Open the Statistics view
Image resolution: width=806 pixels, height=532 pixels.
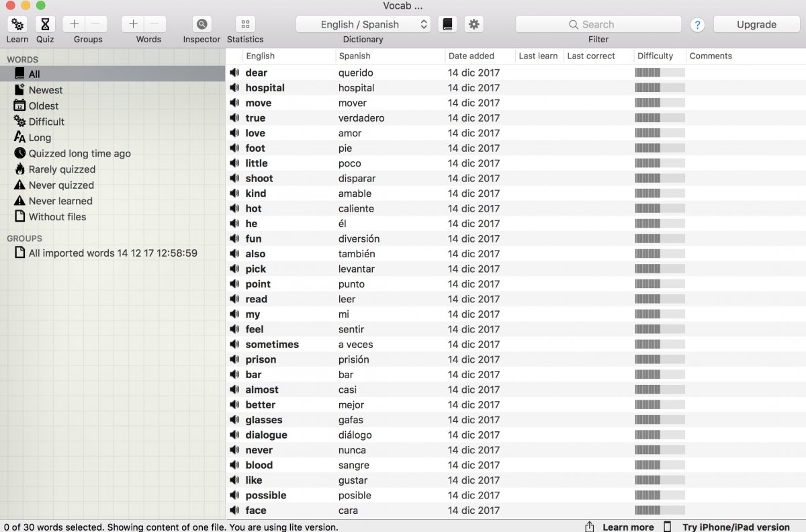point(245,24)
